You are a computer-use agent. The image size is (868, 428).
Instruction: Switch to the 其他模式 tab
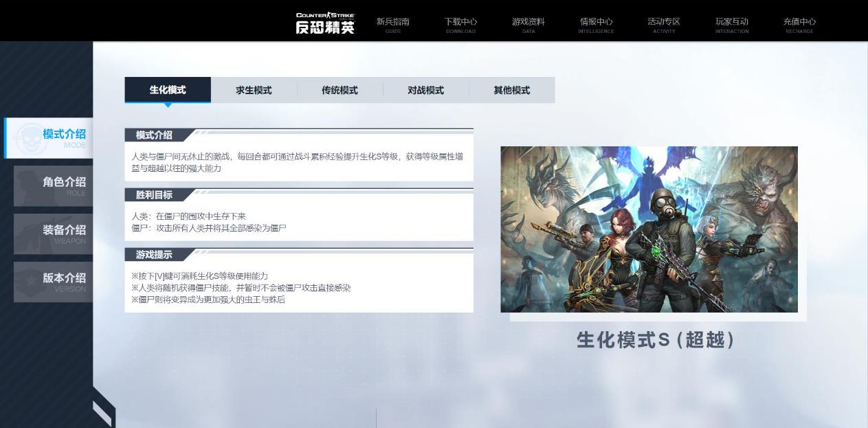(511, 90)
